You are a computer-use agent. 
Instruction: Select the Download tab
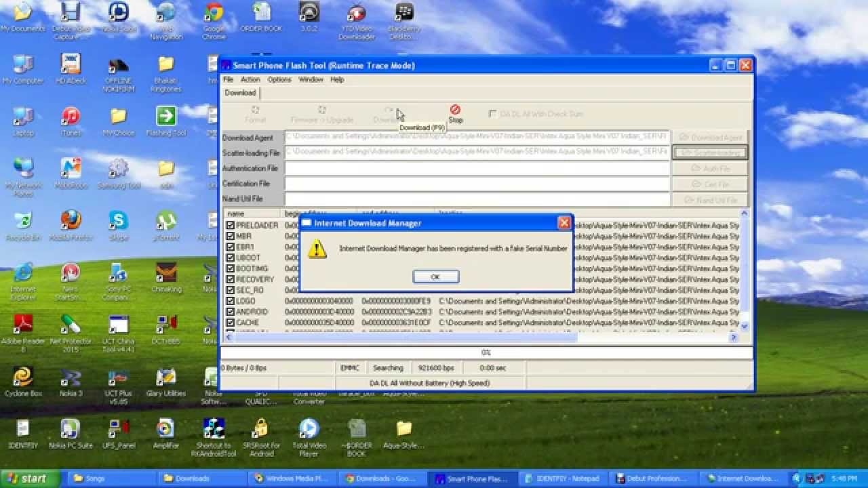pyautogui.click(x=240, y=93)
